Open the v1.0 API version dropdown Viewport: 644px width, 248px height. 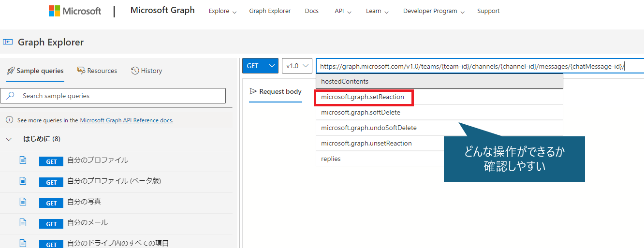297,66
